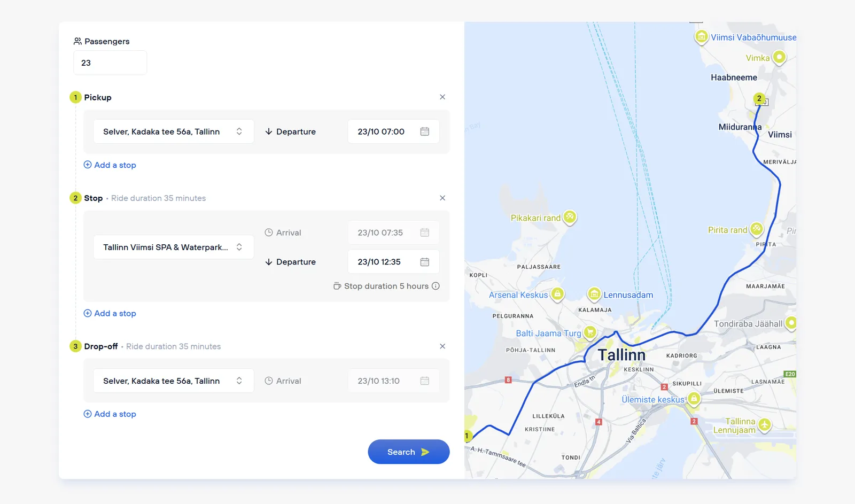Click the Lennusadam museum marker
Image resolution: width=855 pixels, height=504 pixels.
point(594,294)
